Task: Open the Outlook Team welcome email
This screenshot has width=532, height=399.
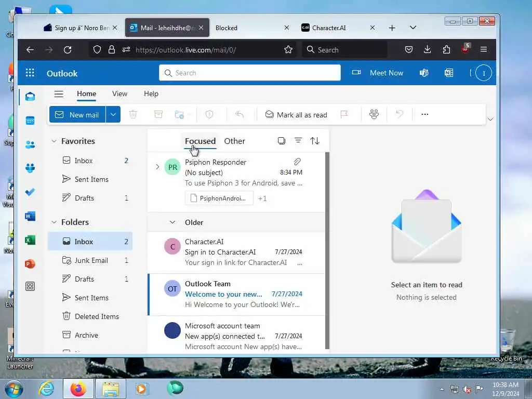Action: pyautogui.click(x=236, y=294)
